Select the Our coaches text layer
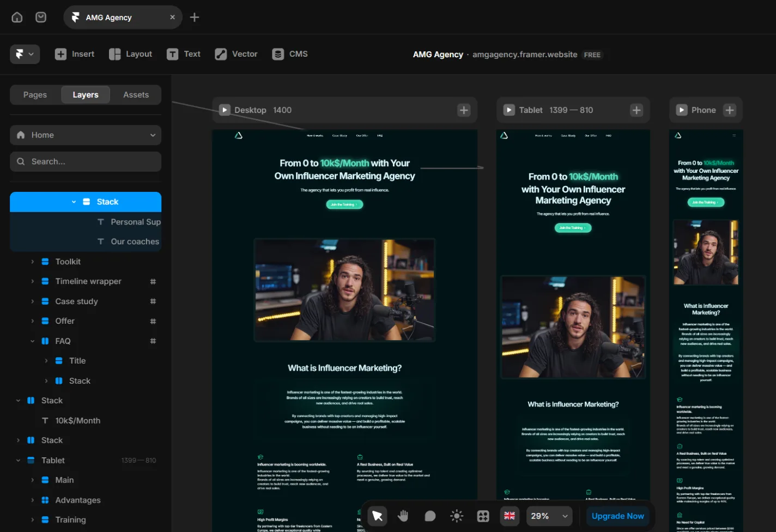 pyautogui.click(x=135, y=241)
